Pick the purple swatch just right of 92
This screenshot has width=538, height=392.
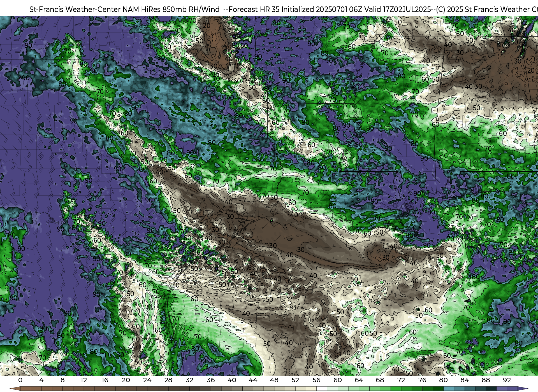[x=512, y=389]
